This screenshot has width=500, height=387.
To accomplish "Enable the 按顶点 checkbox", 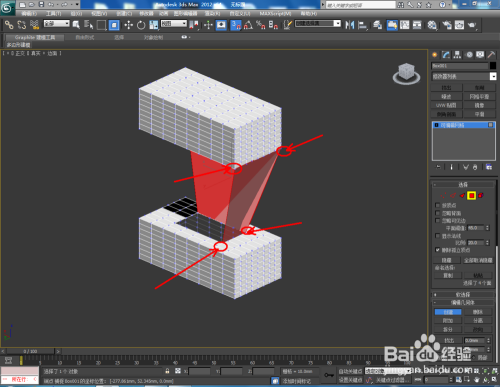I will coord(438,205).
